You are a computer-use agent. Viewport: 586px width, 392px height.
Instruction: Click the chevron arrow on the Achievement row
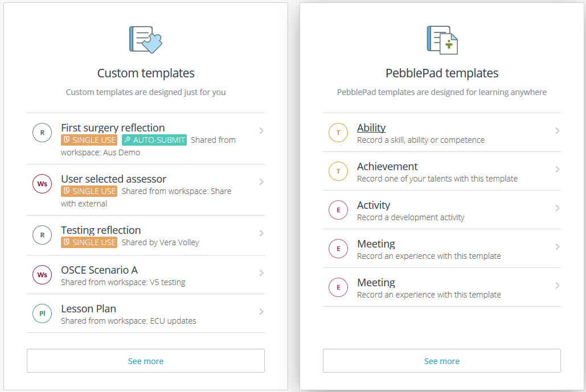click(558, 170)
